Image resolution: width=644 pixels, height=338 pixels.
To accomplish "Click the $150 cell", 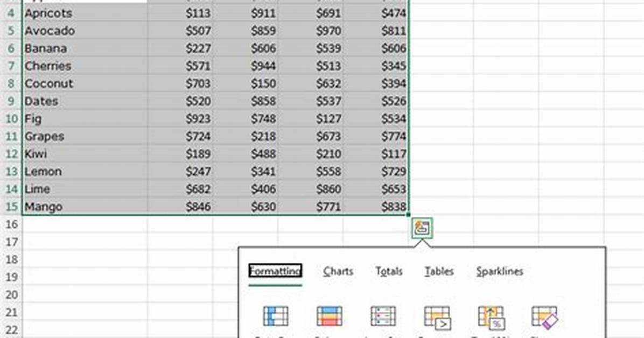I will coord(246,83).
